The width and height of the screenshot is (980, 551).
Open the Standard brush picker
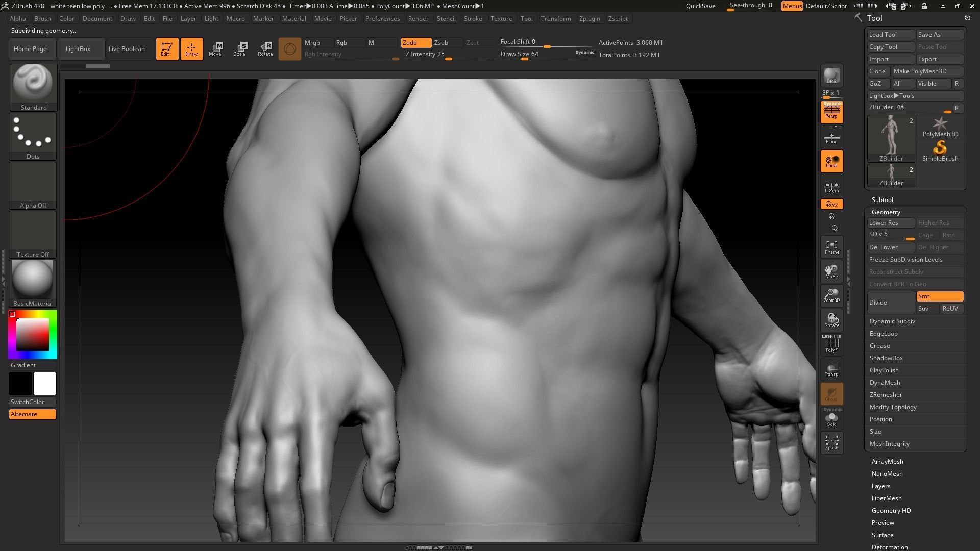click(33, 87)
